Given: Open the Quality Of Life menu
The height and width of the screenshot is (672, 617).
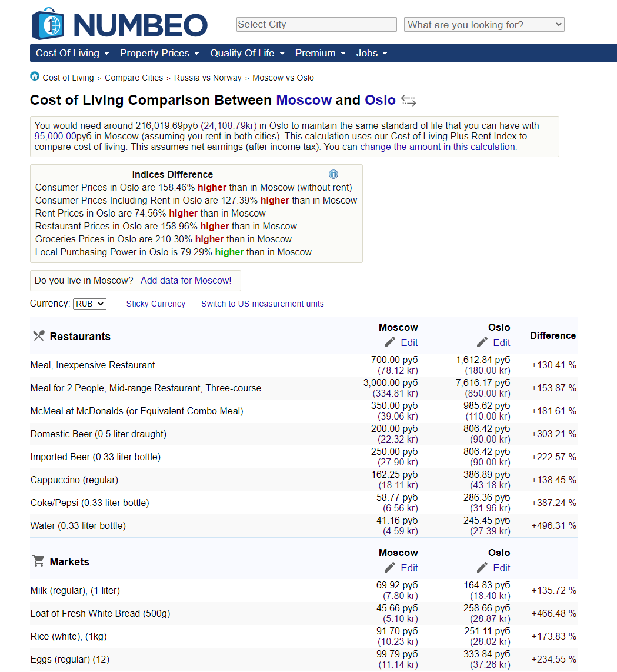Looking at the screenshot, I should (246, 53).
